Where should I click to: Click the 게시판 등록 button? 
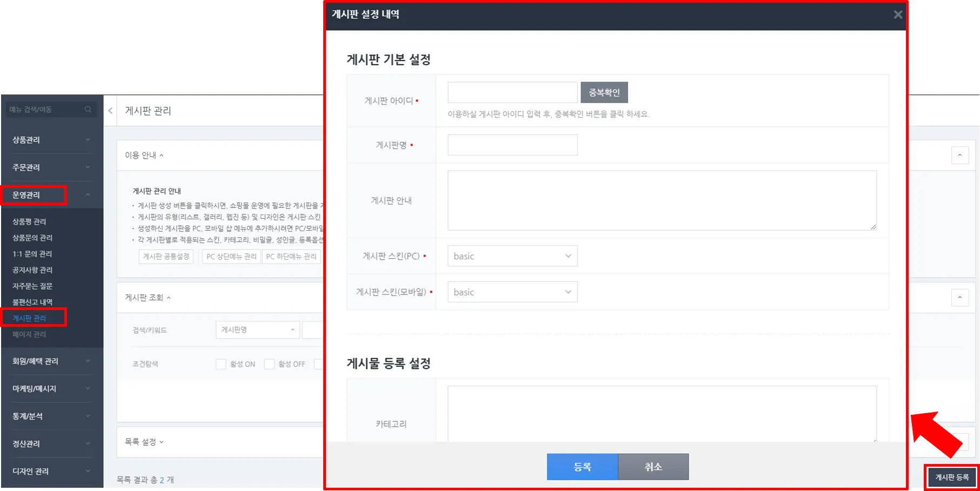click(x=952, y=477)
